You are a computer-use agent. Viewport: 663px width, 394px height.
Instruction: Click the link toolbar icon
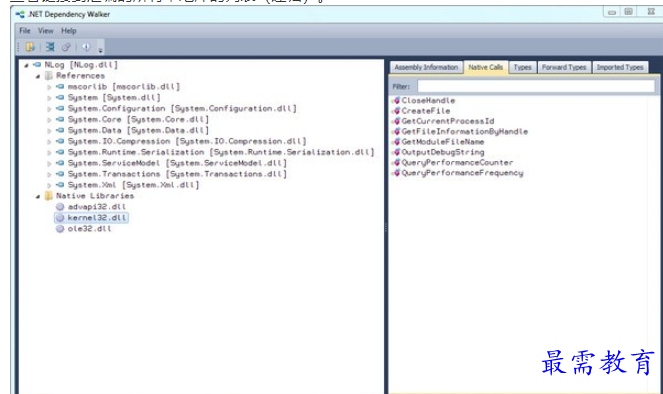click(x=66, y=47)
